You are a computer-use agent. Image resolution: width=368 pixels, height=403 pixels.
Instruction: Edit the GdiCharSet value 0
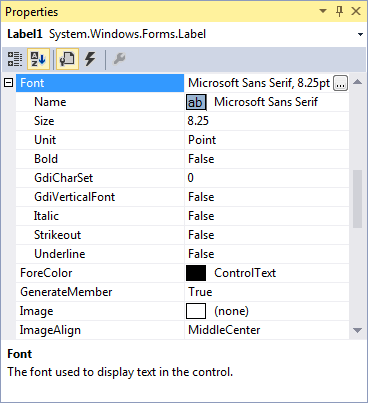pos(190,178)
